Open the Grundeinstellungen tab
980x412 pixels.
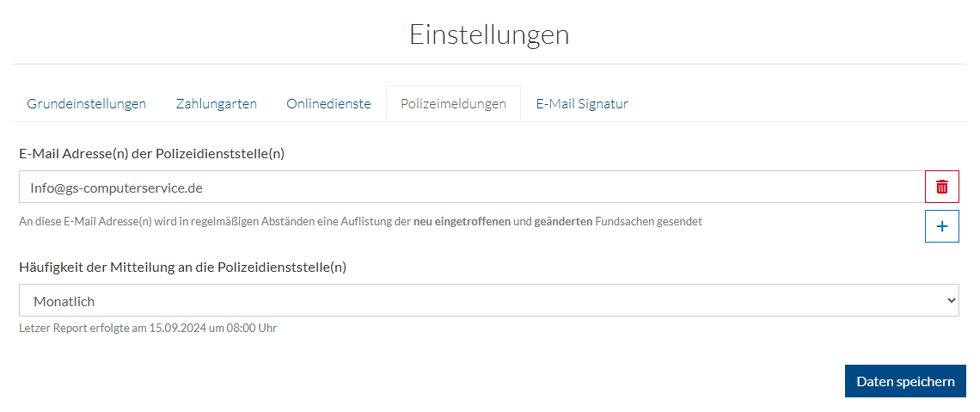pyautogui.click(x=86, y=104)
